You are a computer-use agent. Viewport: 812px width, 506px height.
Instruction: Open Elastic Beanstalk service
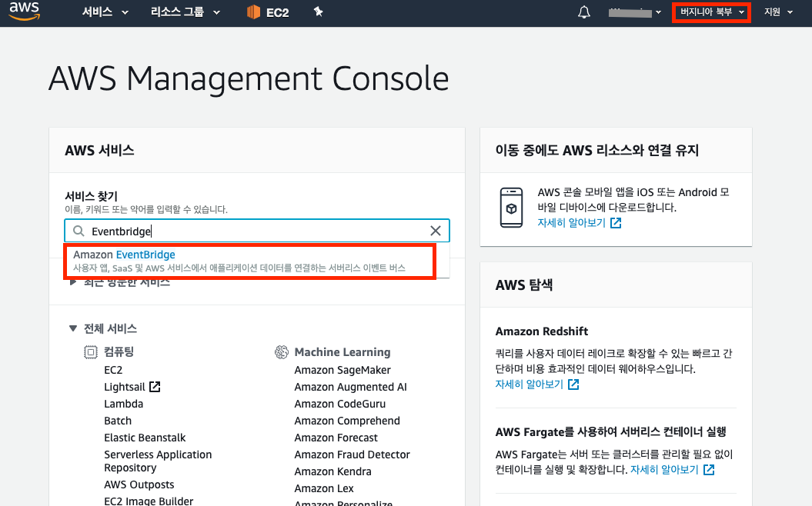tap(145, 438)
